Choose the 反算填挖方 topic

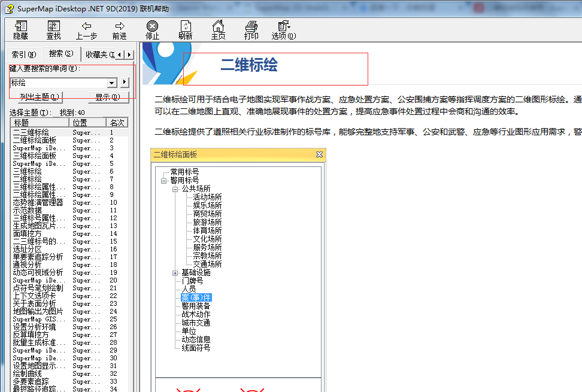(x=31, y=335)
